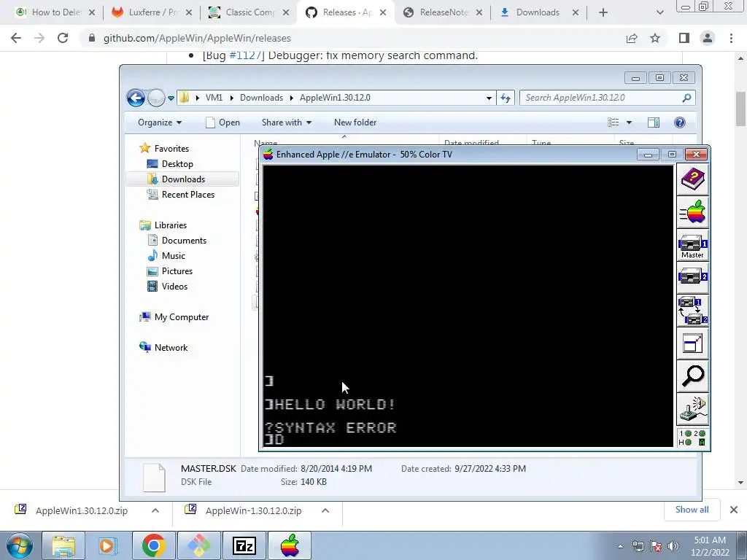Viewport: 747px width, 560px height.
Task: Expand AppleWin-1.30.12.0.zip download options chevron
Action: [x=325, y=510]
